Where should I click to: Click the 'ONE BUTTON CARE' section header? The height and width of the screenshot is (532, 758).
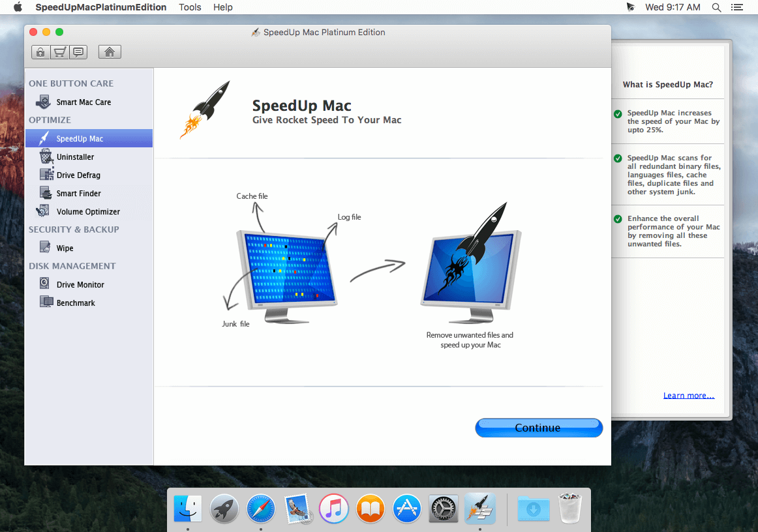click(x=71, y=83)
